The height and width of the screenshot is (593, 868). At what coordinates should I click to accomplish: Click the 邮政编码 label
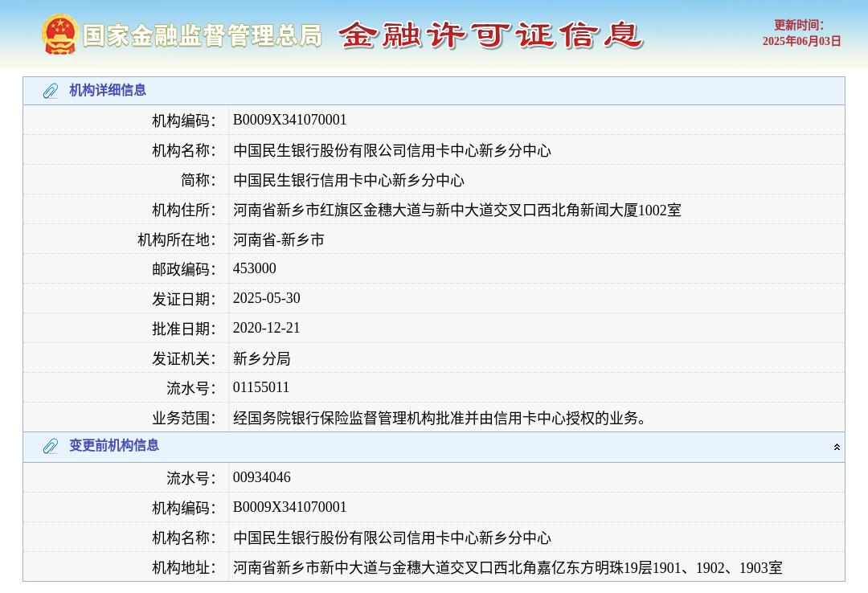(x=184, y=269)
